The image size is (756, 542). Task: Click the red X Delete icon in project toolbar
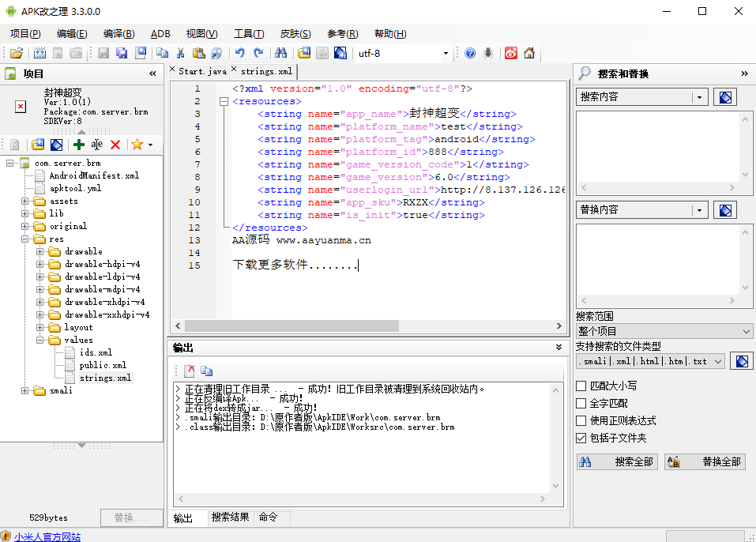(115, 144)
